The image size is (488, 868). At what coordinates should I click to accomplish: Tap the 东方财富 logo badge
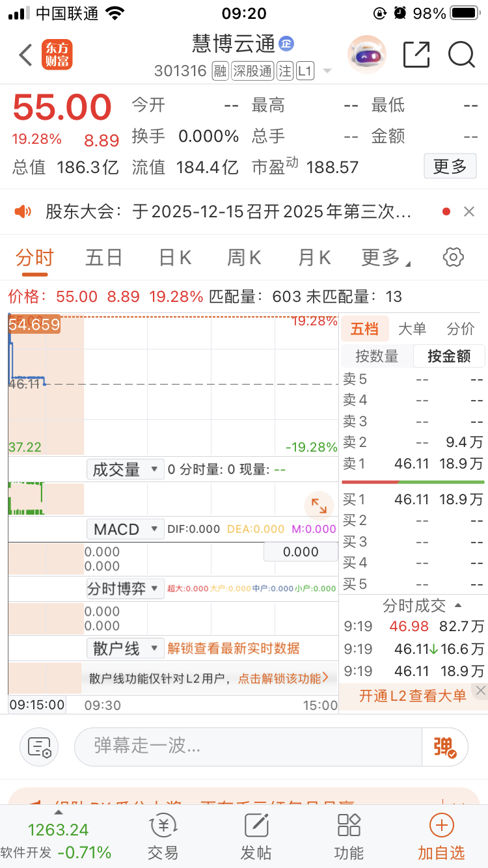(57, 55)
